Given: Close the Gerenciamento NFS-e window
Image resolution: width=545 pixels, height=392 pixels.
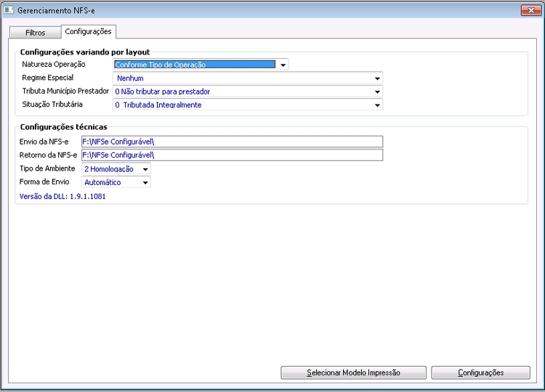Looking at the screenshot, I should 530,10.
